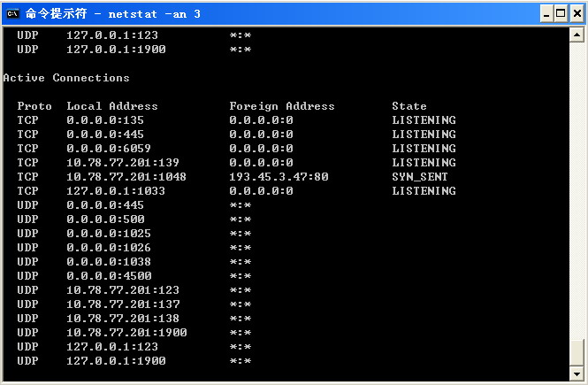Click local address 10.78.77.201:139
Viewport: 588px width, 385px height.
123,163
